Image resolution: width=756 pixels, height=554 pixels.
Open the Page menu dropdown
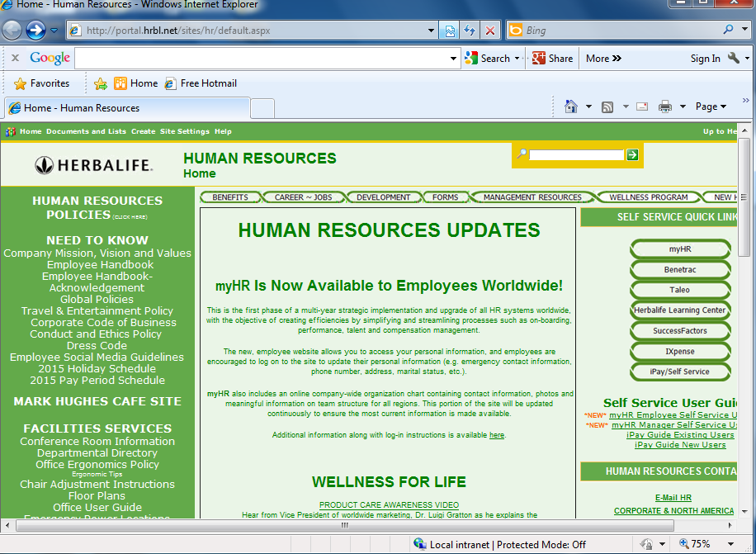pos(711,107)
